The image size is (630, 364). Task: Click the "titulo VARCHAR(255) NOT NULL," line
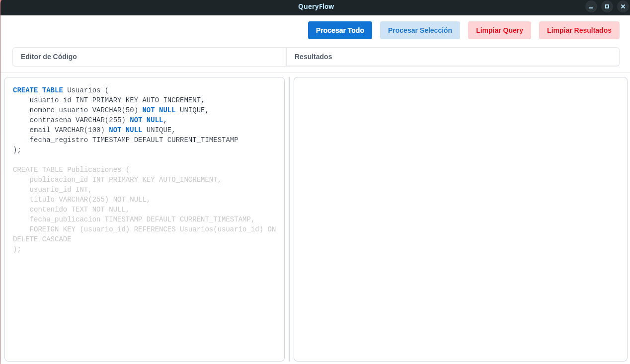point(90,200)
